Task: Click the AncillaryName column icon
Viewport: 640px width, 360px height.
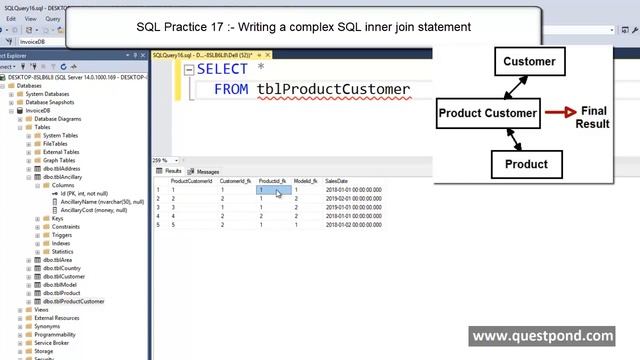Action: (x=55, y=202)
